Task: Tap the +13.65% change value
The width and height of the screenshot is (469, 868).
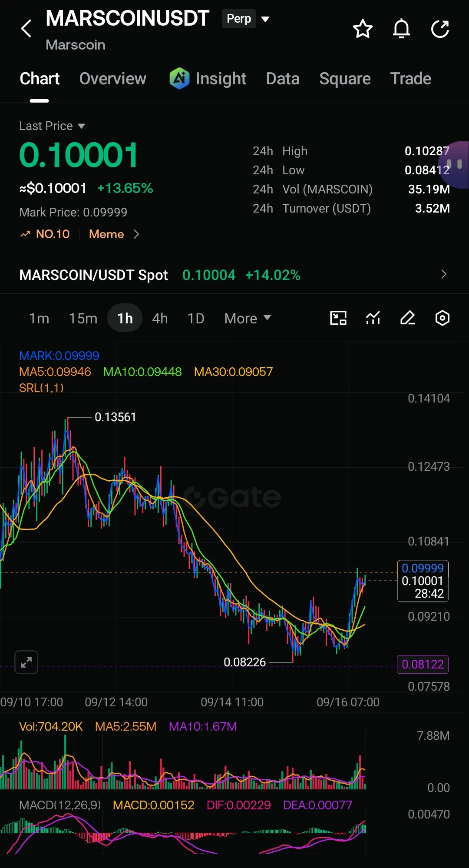Action: point(125,188)
